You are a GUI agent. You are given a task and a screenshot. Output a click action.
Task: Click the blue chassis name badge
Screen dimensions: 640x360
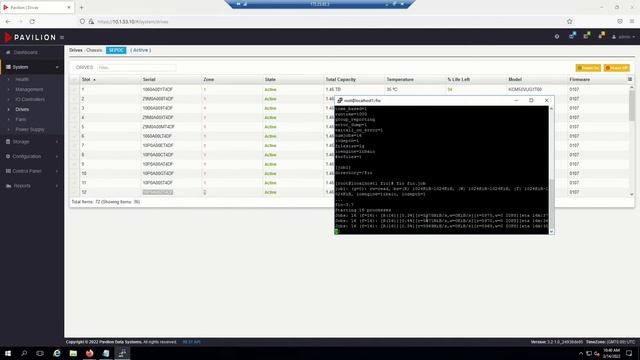[x=116, y=50]
